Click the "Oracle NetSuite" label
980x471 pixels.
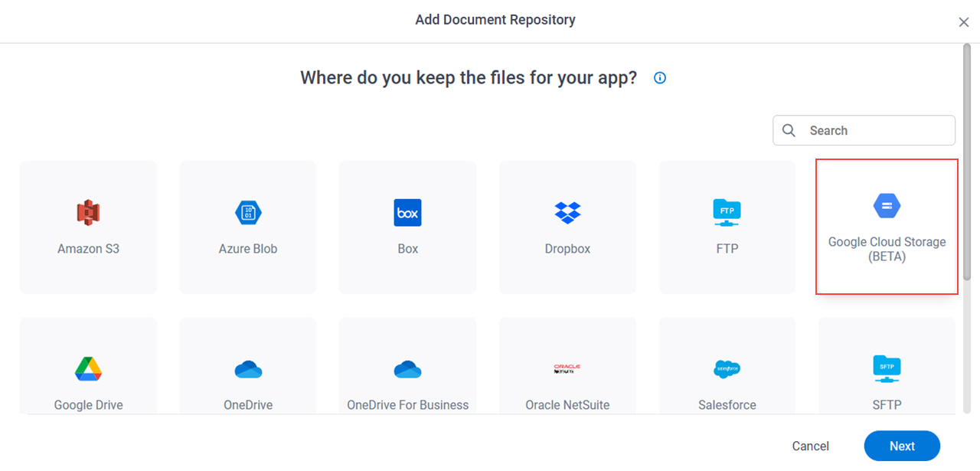click(567, 405)
